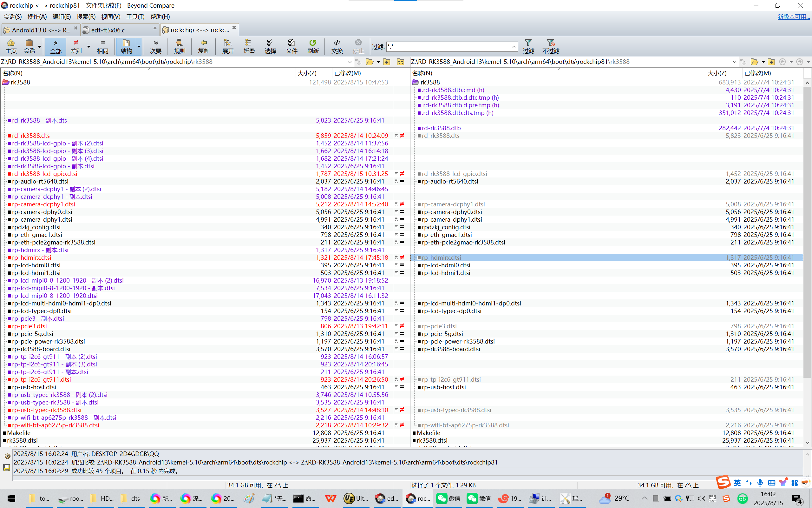Select rp-hdmirx.dtsi in left pane
The height and width of the screenshot is (508, 812).
click(x=31, y=258)
